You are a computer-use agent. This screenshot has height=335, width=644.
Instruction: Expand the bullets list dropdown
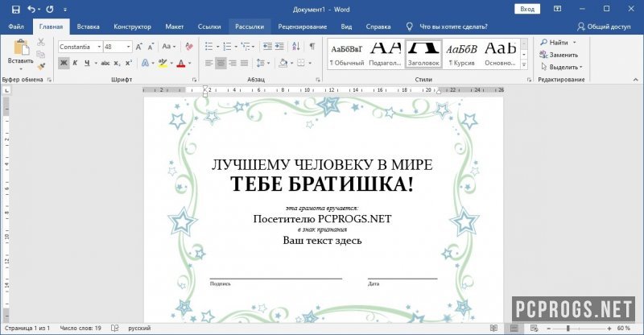217,47
